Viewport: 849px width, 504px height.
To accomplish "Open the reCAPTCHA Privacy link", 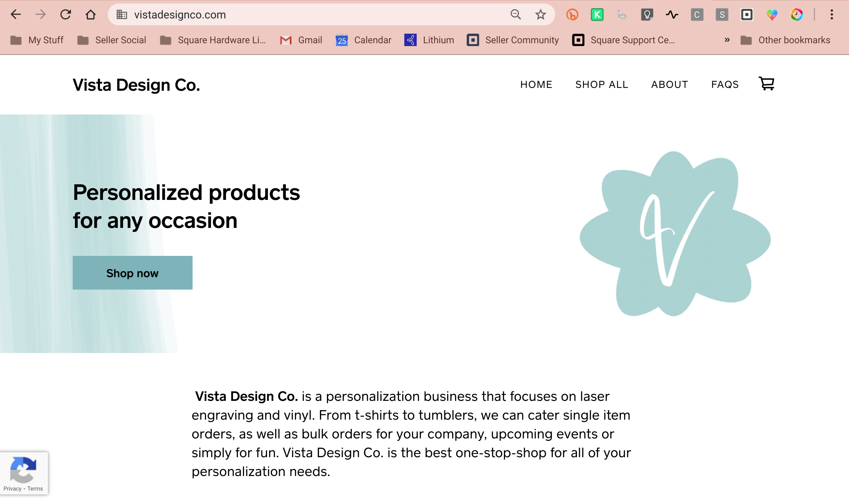I will 12,489.
